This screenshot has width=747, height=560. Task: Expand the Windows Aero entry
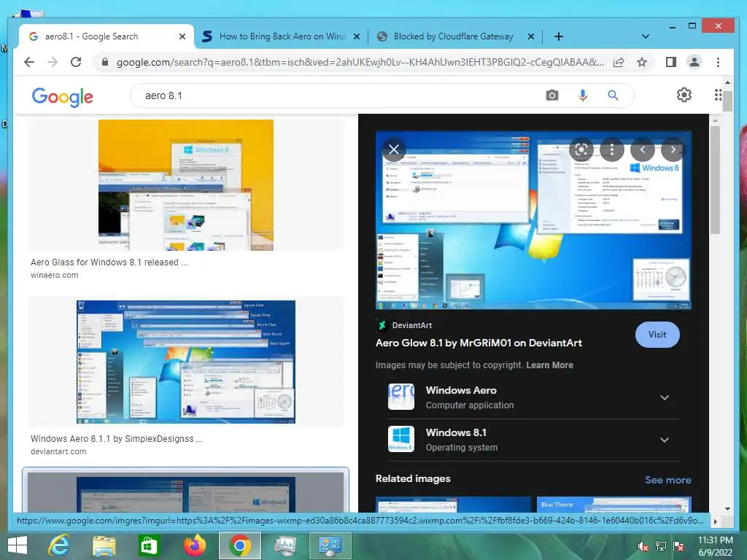click(x=665, y=397)
